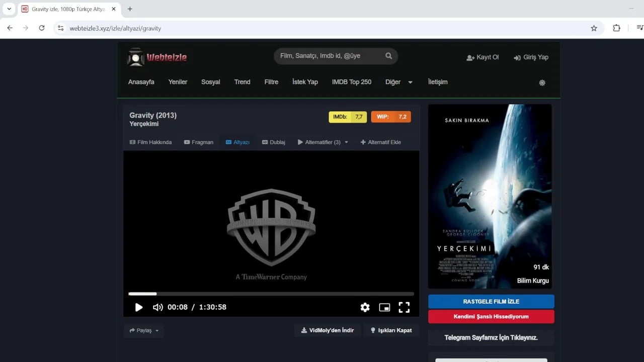Click the Webteizle logo
This screenshot has height=362, width=644.
[x=157, y=57]
